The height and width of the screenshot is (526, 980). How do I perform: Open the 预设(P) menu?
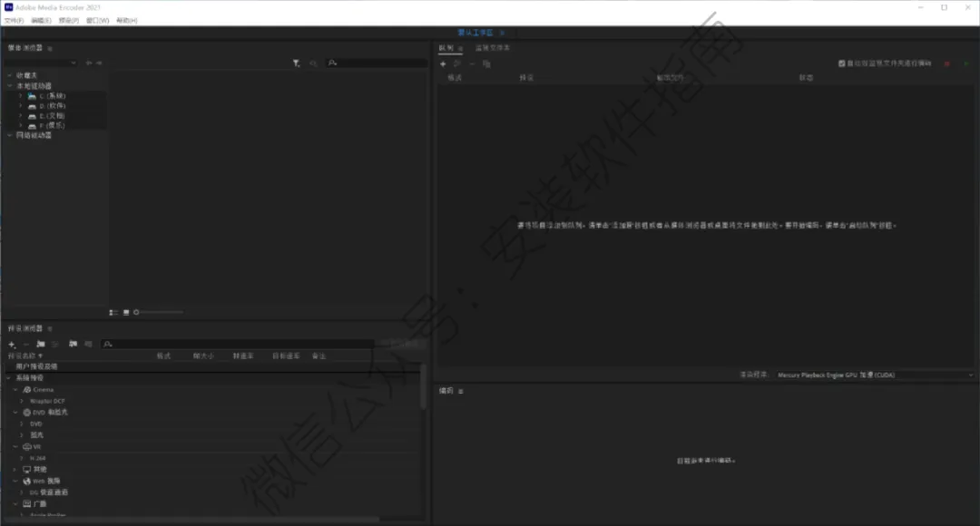pos(69,21)
